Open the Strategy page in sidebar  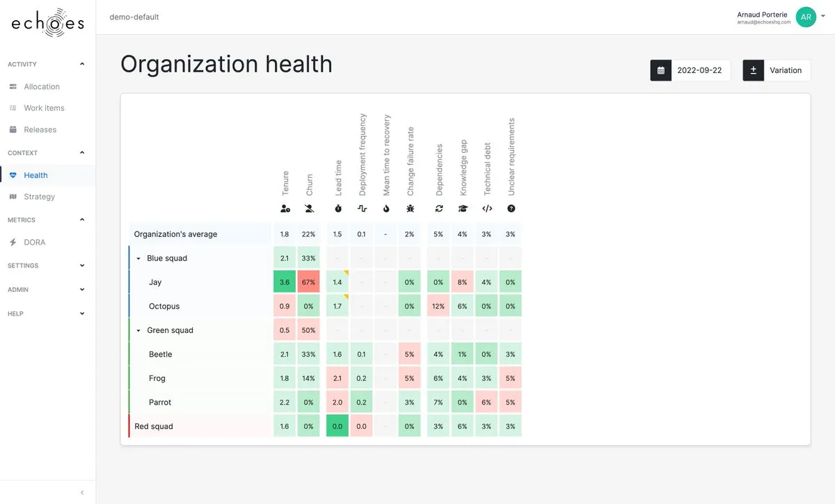coord(39,197)
